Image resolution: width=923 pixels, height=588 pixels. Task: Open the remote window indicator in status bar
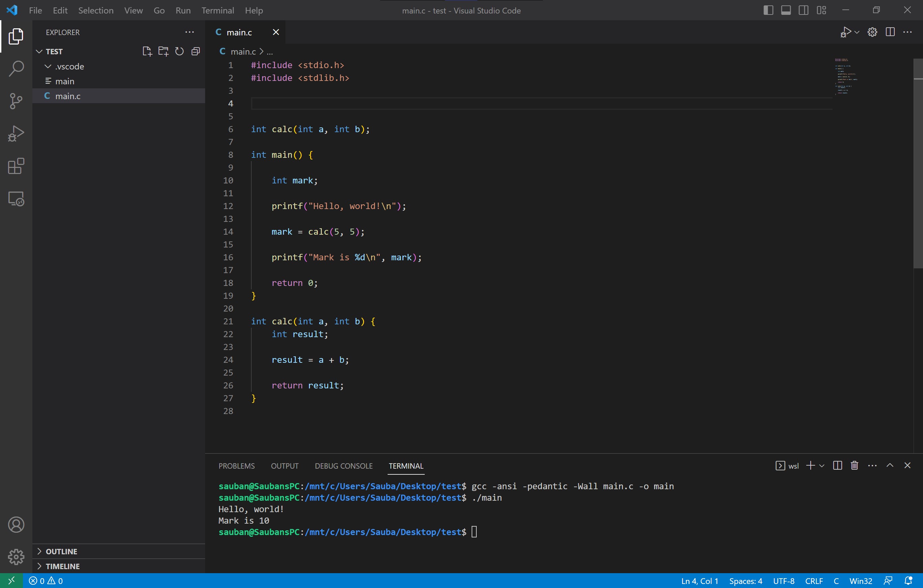coord(11,581)
